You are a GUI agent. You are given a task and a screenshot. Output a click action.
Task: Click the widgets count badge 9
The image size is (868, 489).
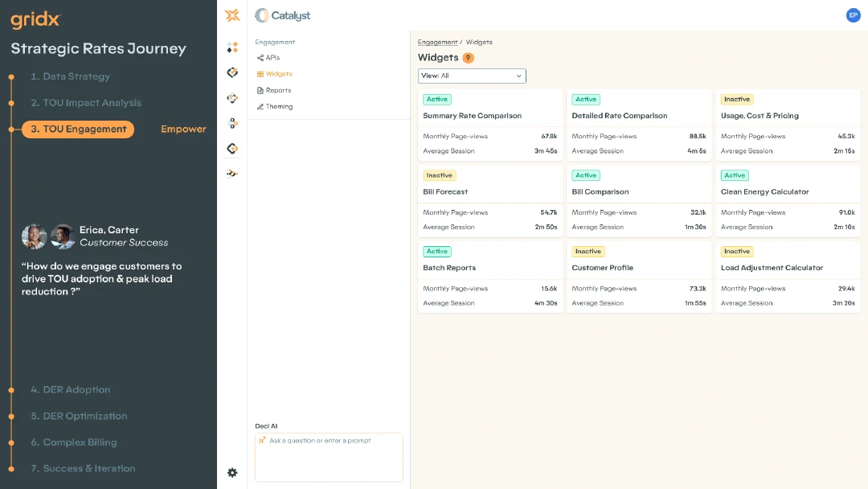469,58
